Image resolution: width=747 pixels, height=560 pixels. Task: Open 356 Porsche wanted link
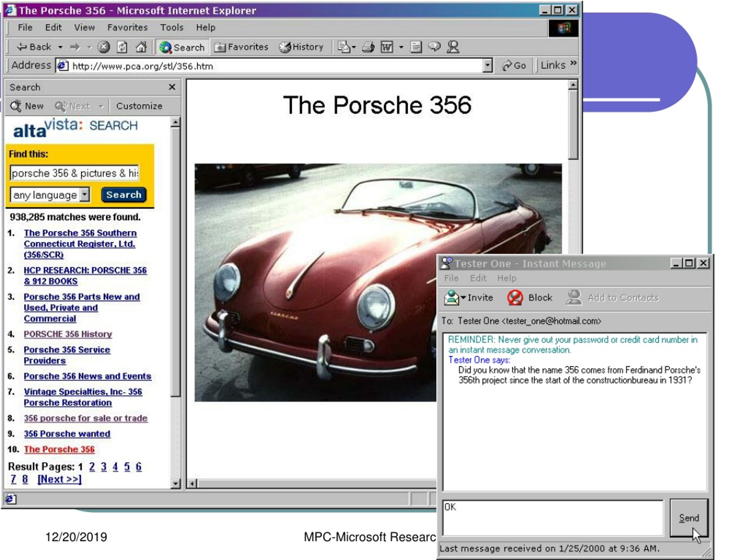pyautogui.click(x=67, y=433)
